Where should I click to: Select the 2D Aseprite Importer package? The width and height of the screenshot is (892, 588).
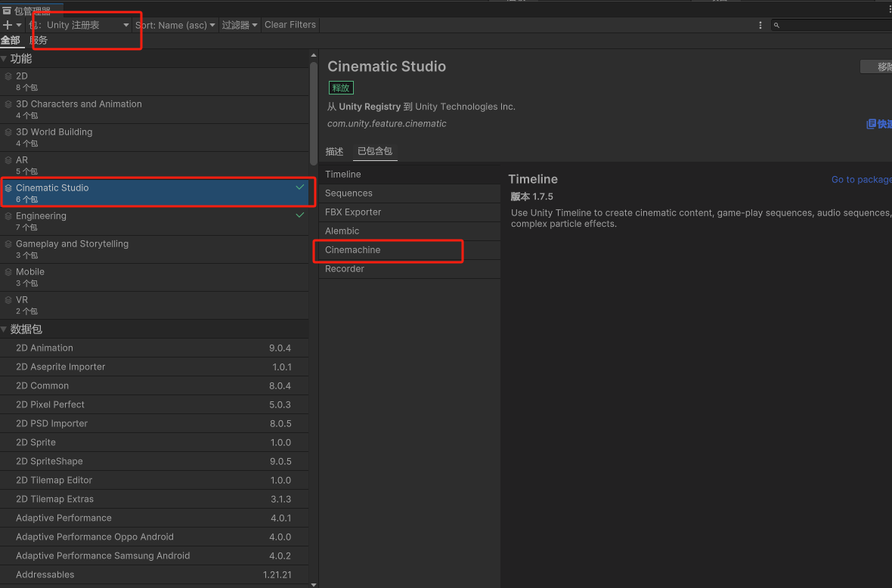[155, 367]
